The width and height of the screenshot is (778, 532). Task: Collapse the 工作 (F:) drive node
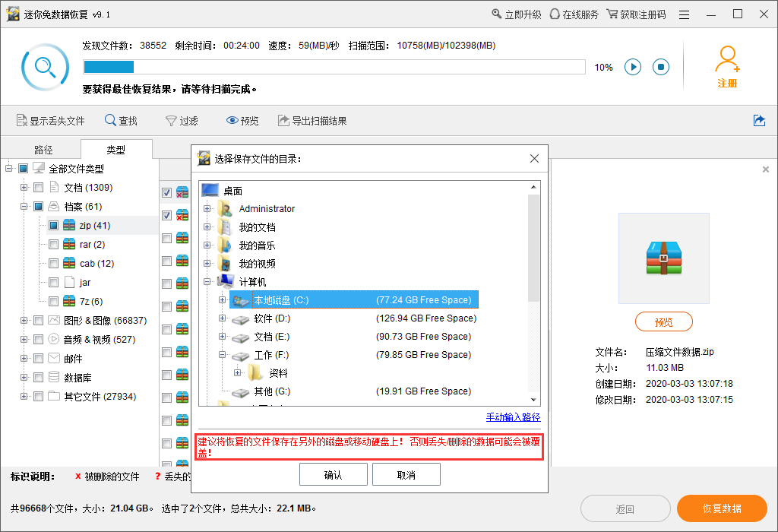(223, 355)
